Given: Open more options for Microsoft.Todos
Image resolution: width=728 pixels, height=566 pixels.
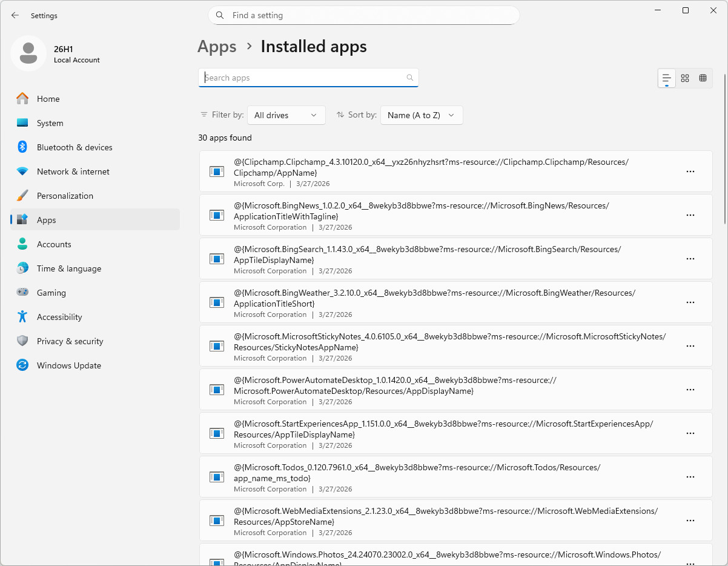Looking at the screenshot, I should tap(690, 477).
